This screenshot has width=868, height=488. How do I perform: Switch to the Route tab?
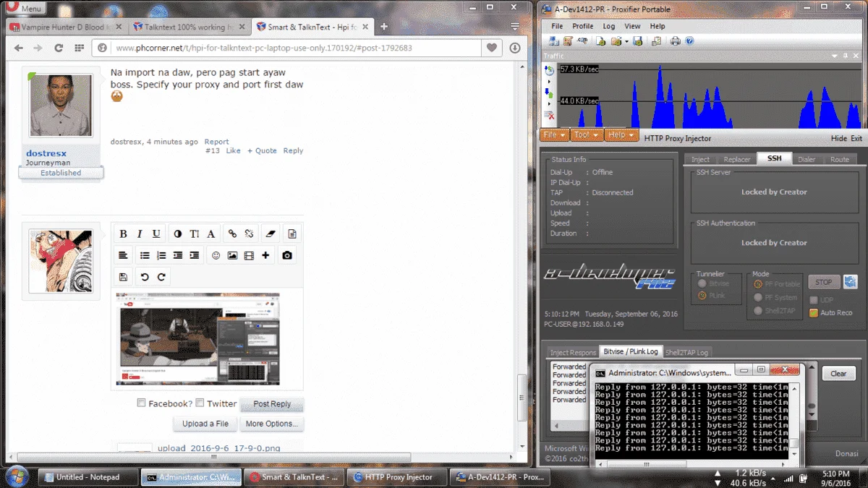pos(840,159)
